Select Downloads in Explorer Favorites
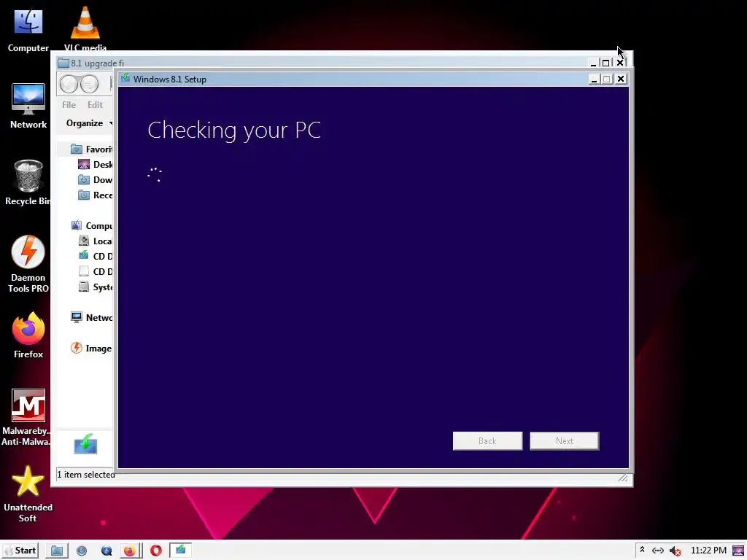Screen dimensions: 747x560 (x=96, y=180)
